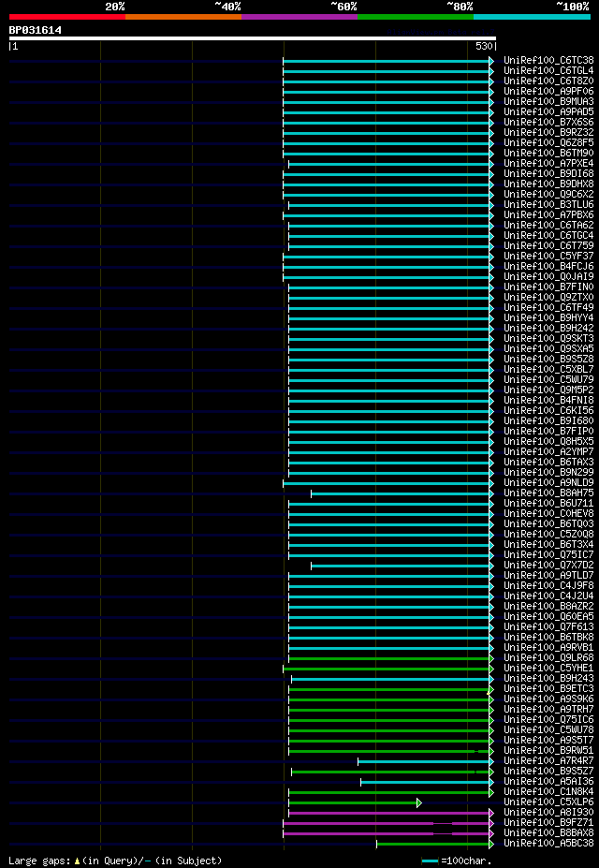The width and height of the screenshot is (599, 868).
Task: Select the UniRef100_Q60EA5 label
Action: coord(548,617)
